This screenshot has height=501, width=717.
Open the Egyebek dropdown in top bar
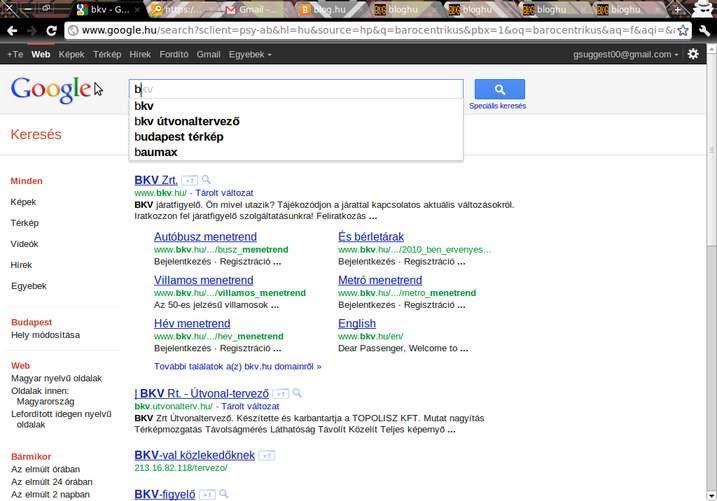(x=250, y=54)
